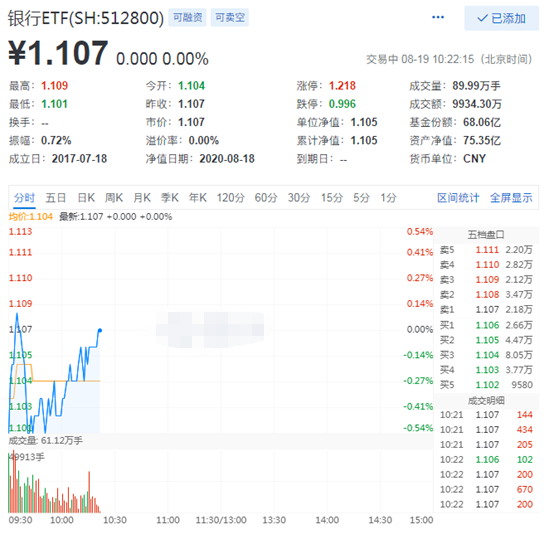The image size is (554, 539).
Task: Select the 15分 interval tab
Action: point(332,197)
